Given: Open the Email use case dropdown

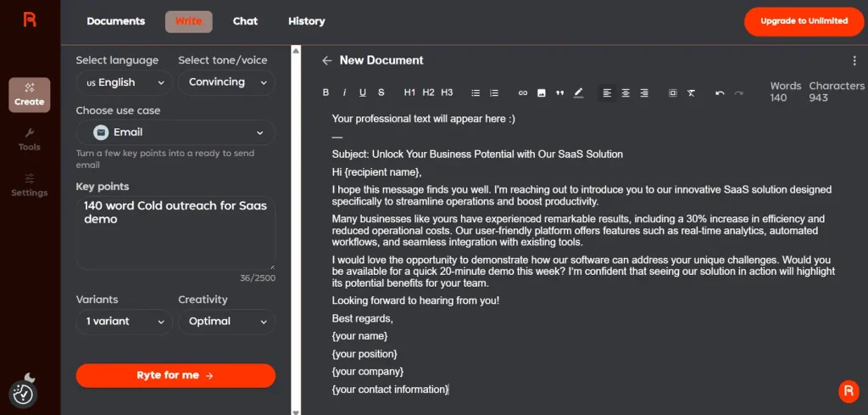Looking at the screenshot, I should click(175, 132).
